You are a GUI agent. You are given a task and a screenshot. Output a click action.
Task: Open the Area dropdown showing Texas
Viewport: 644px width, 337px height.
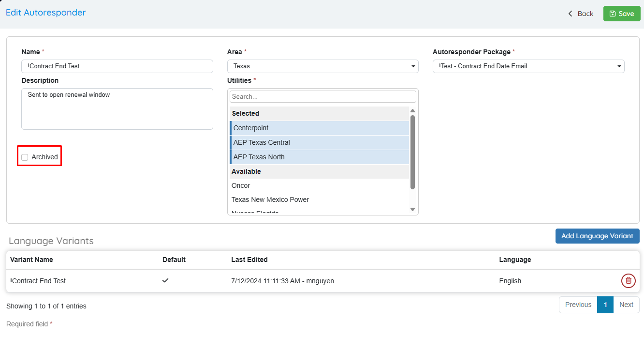point(322,66)
